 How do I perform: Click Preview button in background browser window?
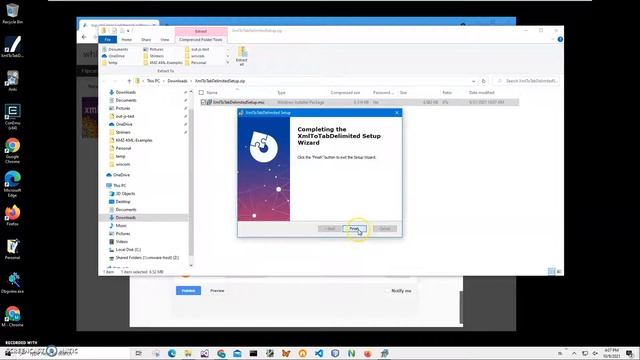point(217,291)
